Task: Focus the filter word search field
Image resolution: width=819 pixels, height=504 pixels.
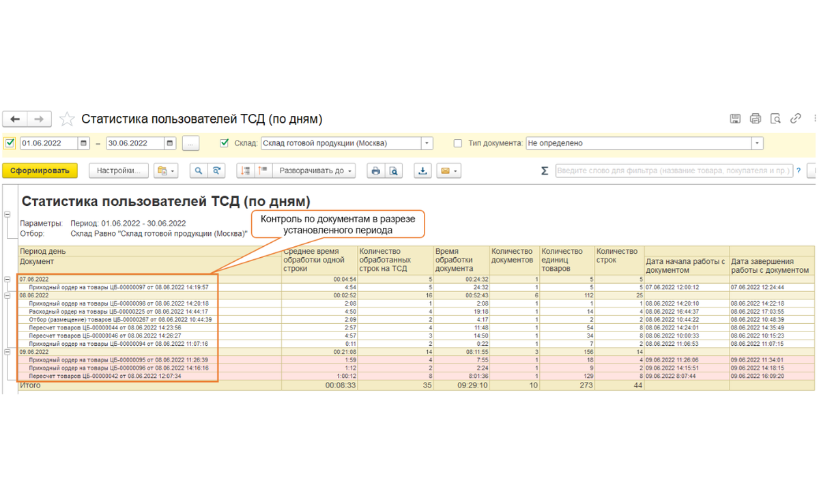Action: pos(674,171)
